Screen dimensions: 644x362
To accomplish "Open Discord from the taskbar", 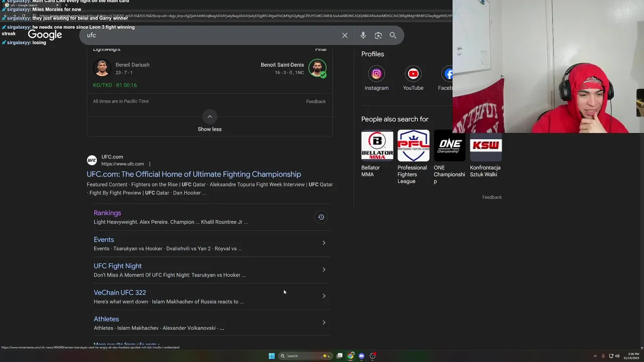I will pos(361,356).
